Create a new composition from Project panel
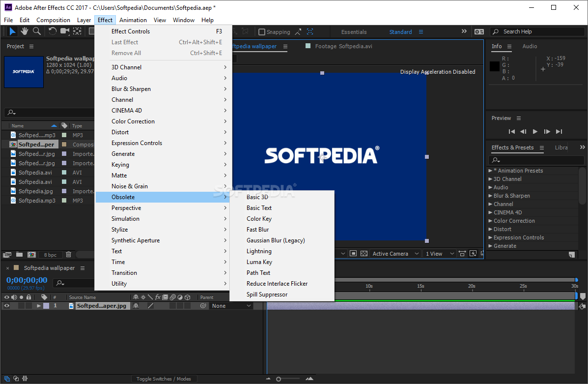The image size is (588, 384). (x=32, y=255)
